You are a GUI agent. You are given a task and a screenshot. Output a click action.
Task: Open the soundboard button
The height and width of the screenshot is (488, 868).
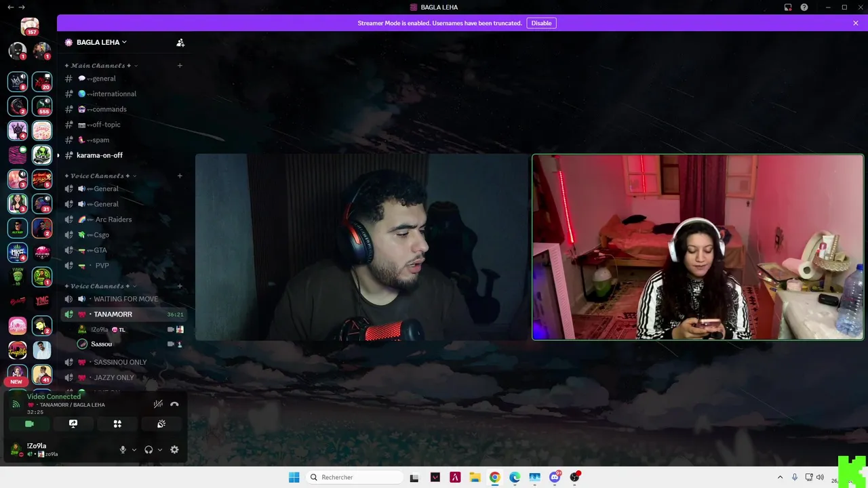(161, 424)
